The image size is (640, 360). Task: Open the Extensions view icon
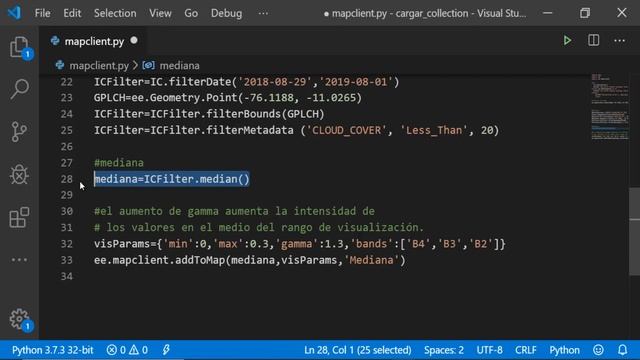pyautogui.click(x=19, y=217)
